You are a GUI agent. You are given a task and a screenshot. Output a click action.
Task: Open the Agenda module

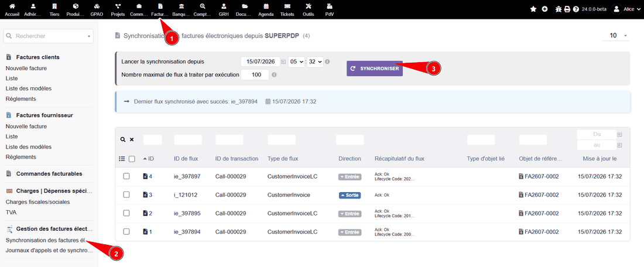click(x=266, y=10)
